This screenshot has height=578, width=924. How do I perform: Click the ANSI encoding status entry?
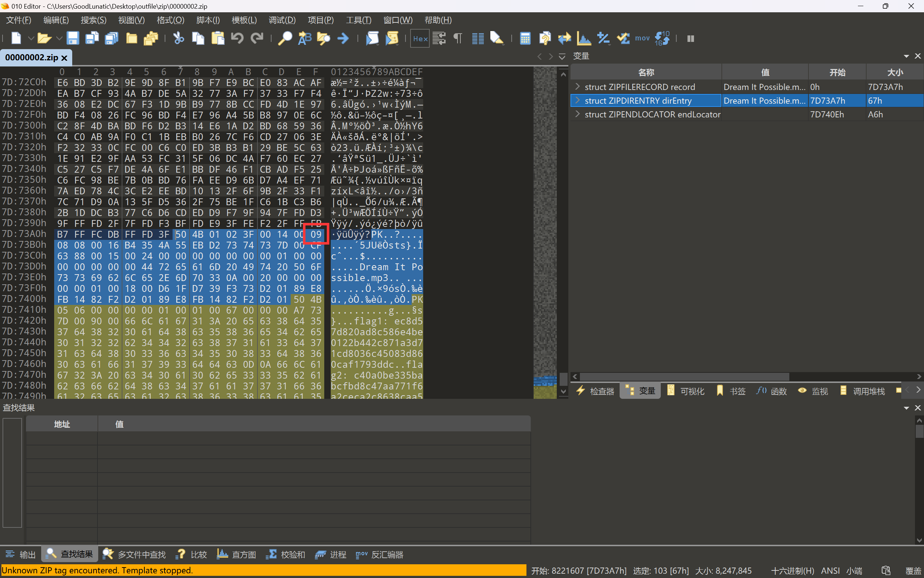point(830,571)
